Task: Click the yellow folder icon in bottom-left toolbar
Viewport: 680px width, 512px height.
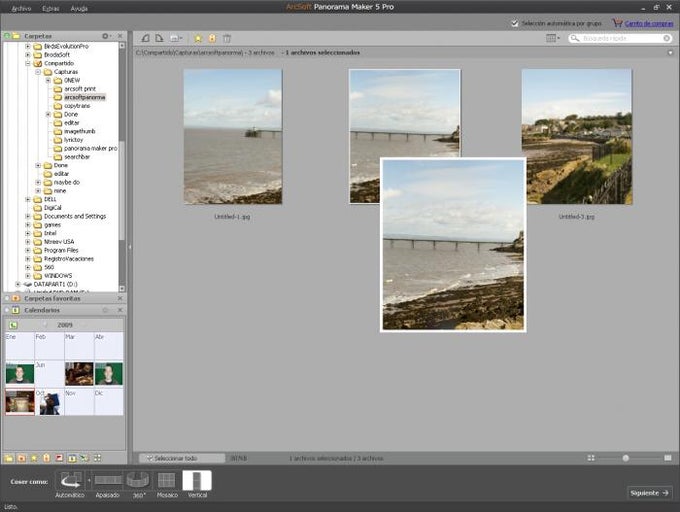Action: 9,458
